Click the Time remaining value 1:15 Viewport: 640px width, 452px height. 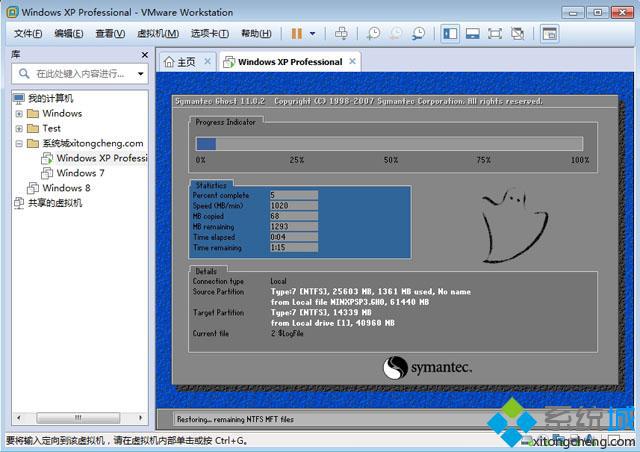point(294,247)
